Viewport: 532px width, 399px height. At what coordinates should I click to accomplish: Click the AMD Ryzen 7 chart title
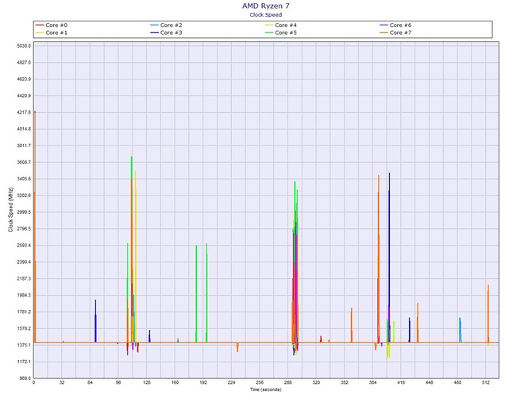coord(266,6)
